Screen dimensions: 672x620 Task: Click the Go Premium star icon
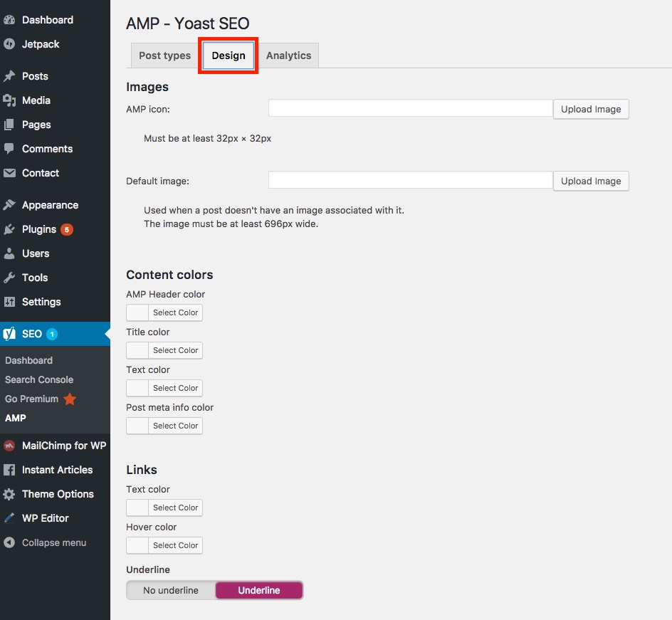[70, 399]
